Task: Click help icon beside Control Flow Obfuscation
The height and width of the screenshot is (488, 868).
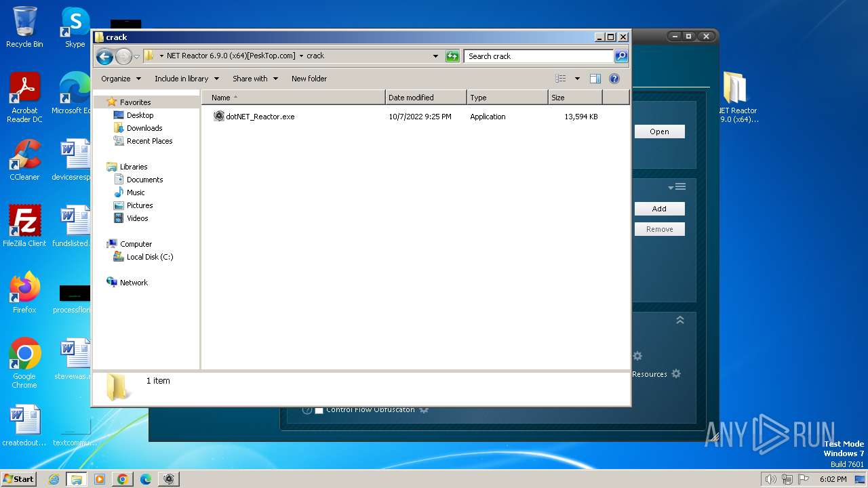Action: click(x=307, y=410)
